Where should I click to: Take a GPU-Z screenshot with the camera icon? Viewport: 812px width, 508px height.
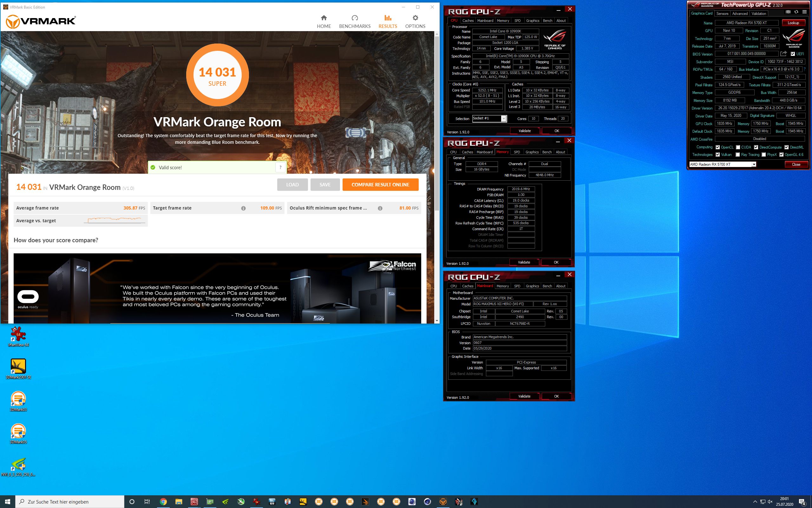pyautogui.click(x=788, y=12)
